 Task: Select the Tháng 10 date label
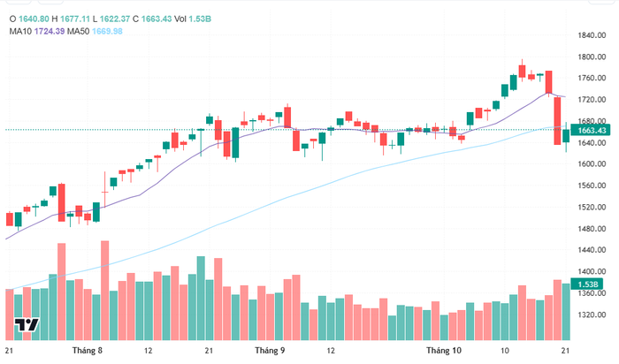pos(444,352)
